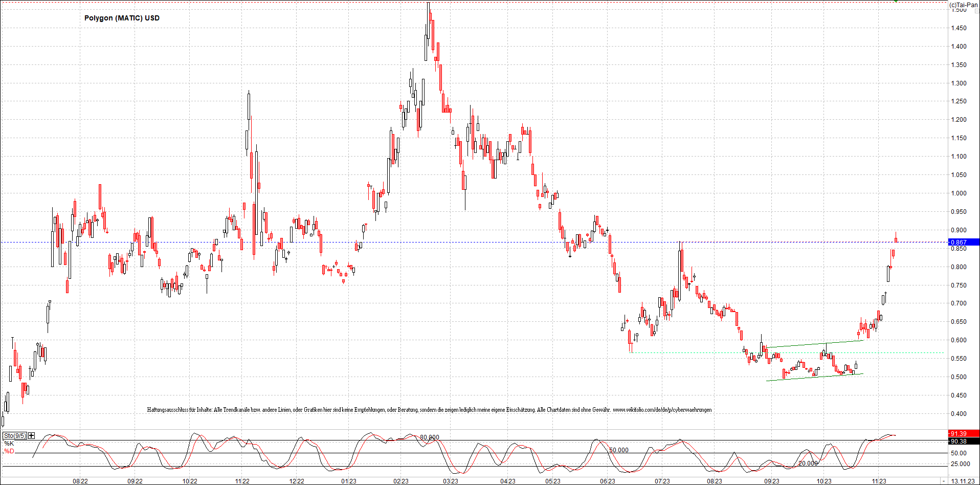Click the 25.000 stochastic scale label
This screenshot has height=485, width=980.
[x=961, y=464]
